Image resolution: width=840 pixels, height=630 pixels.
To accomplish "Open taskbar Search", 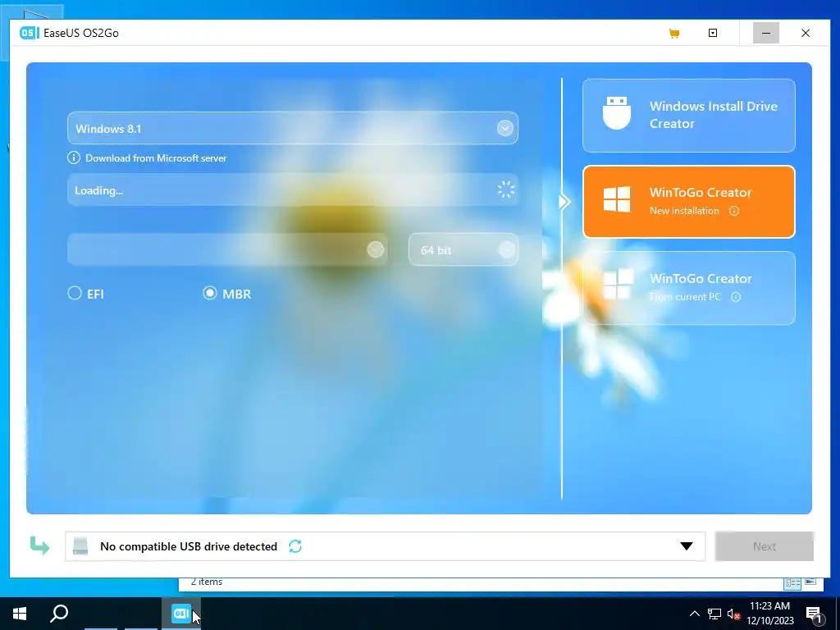I will click(x=59, y=614).
